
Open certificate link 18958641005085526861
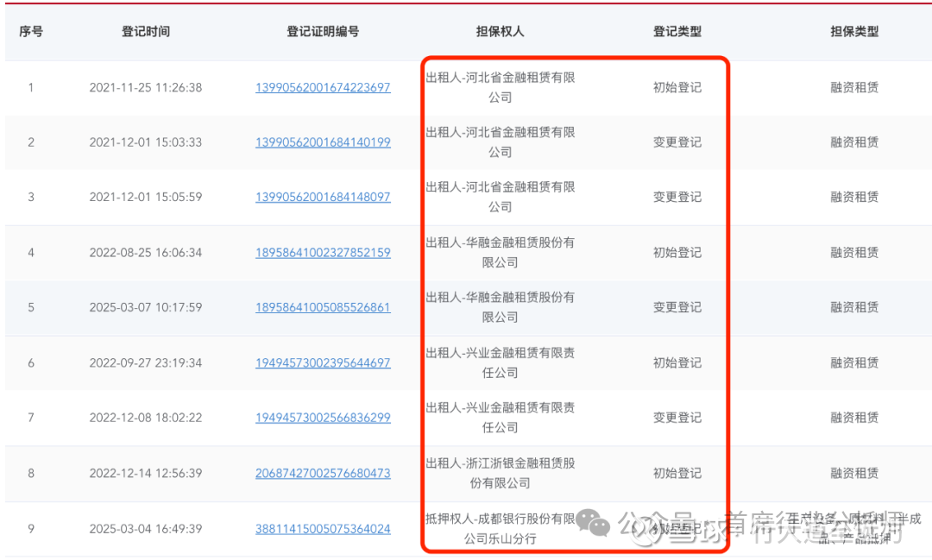pos(323,307)
